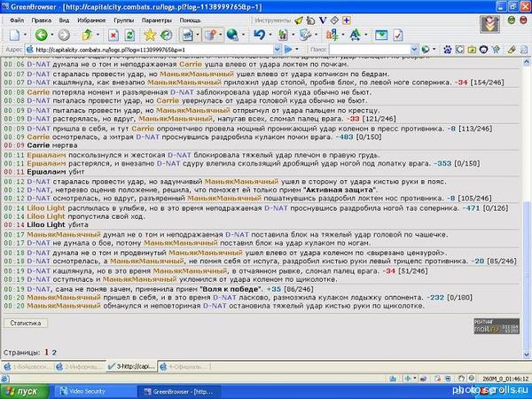The width and height of the screenshot is (532, 399).
Task: Click inside the address URL field
Action: (149, 50)
